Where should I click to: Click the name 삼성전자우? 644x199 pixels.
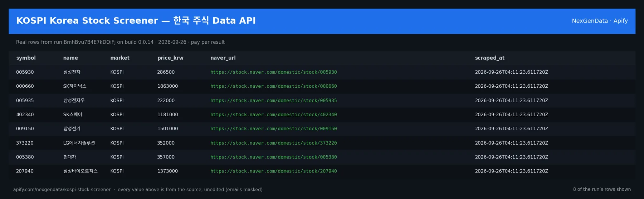[x=74, y=101]
